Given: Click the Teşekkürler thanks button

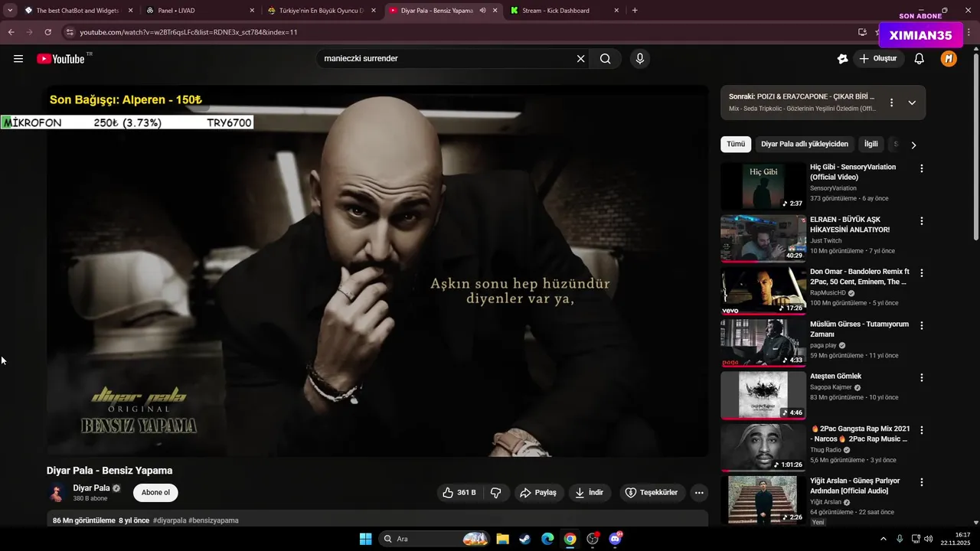Looking at the screenshot, I should click(652, 493).
